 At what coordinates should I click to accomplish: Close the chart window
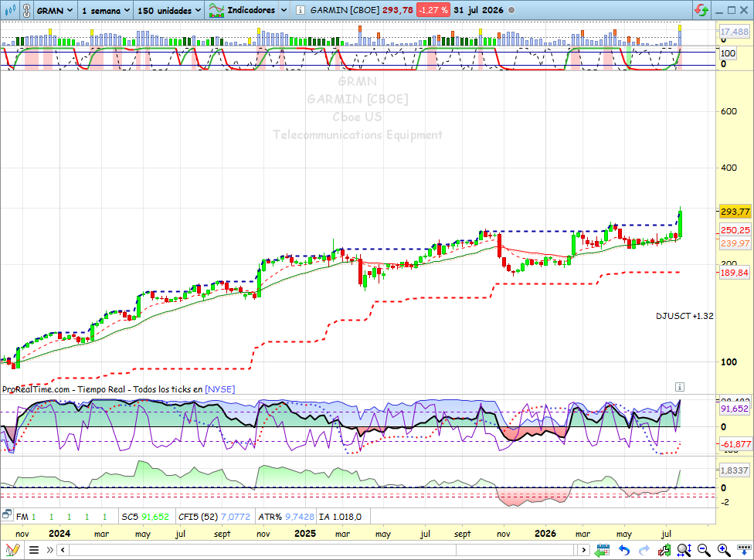(x=744, y=10)
